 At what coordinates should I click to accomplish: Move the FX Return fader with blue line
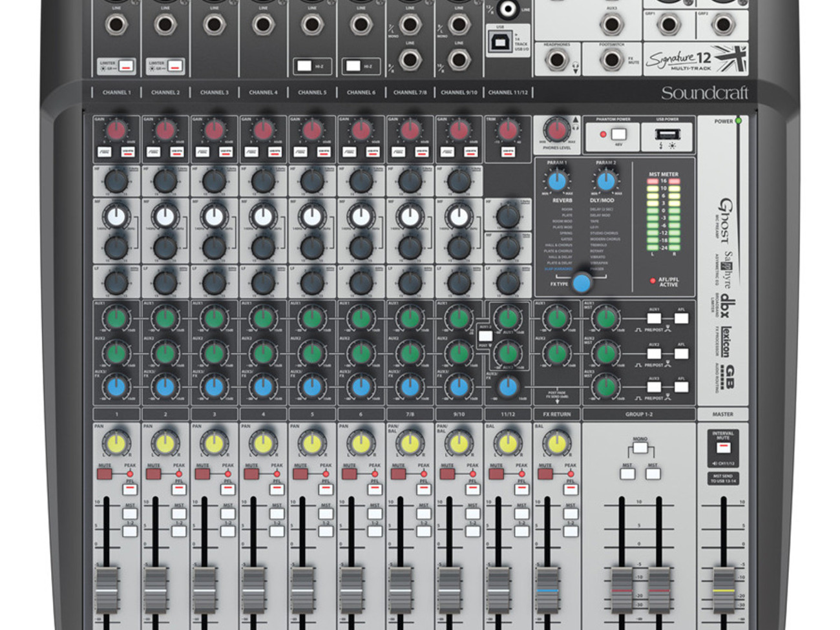[547, 589]
